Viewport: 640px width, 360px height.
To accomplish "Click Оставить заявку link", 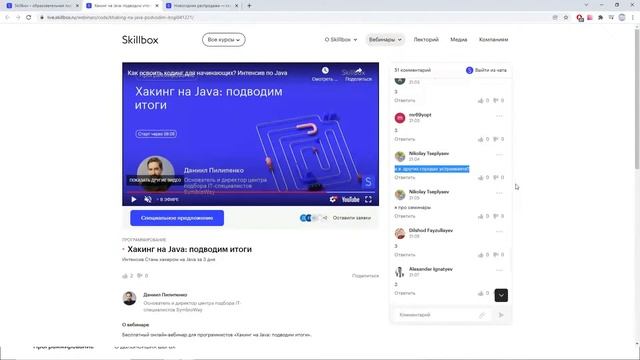I will point(351,218).
